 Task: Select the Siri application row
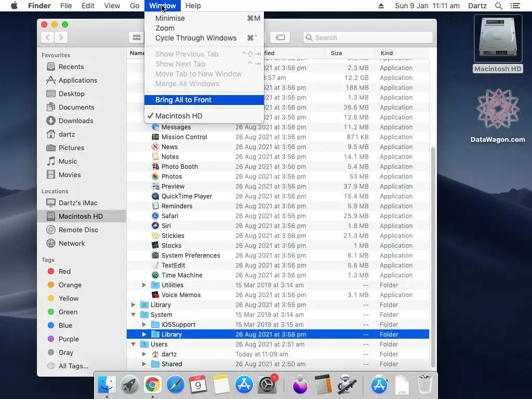click(278, 225)
